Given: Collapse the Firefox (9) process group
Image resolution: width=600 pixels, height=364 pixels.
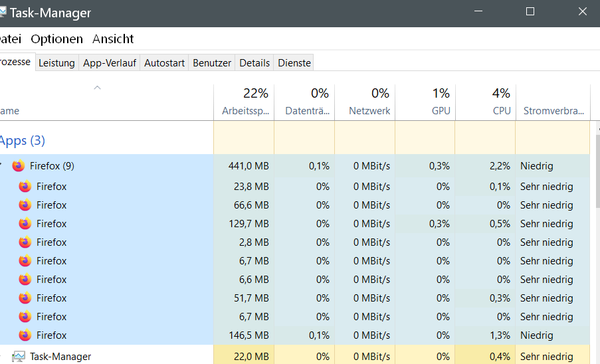Looking at the screenshot, I should 2,166.
